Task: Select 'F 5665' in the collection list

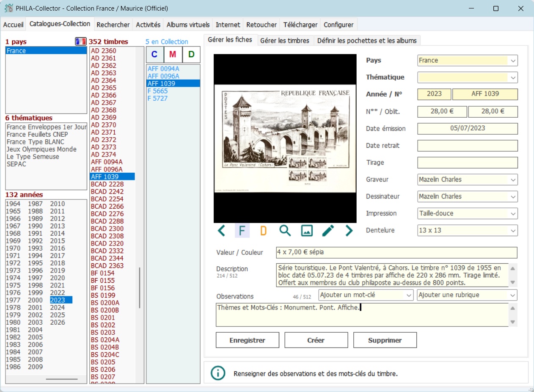Action: (x=157, y=91)
